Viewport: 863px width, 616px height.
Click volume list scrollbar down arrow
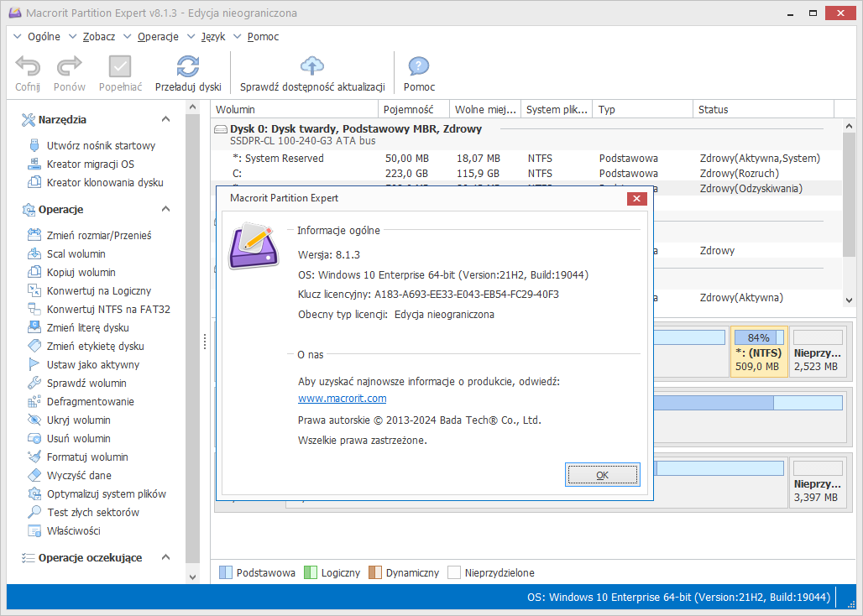tap(849, 300)
